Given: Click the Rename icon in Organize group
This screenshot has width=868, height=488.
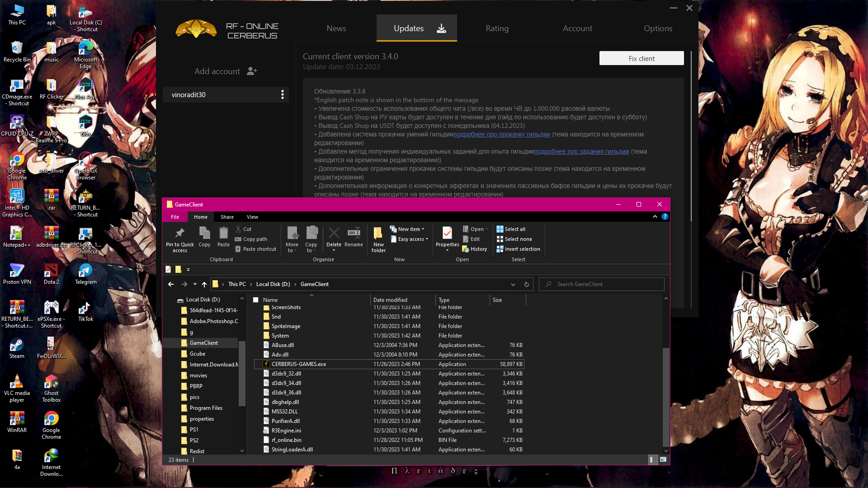Looking at the screenshot, I should (x=354, y=233).
